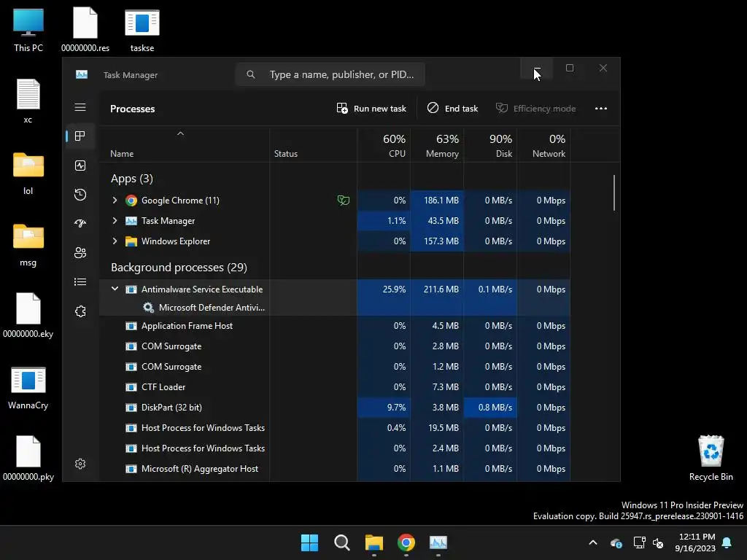The width and height of the screenshot is (747, 560).
Task: Click the Background processes (29) heading
Action: (x=179, y=268)
